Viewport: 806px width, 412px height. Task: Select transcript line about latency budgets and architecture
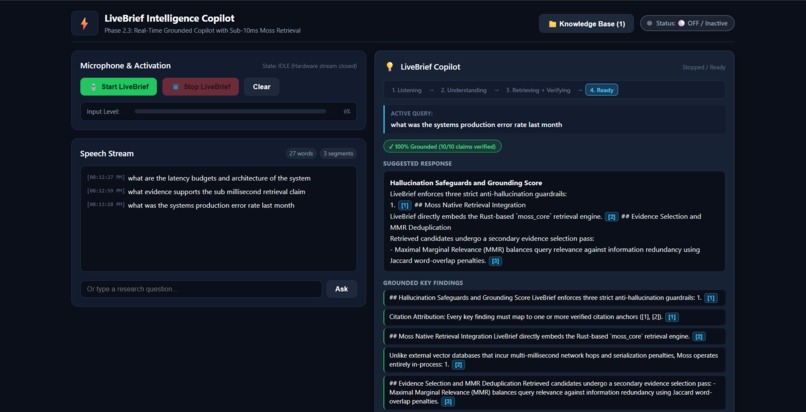[219, 178]
